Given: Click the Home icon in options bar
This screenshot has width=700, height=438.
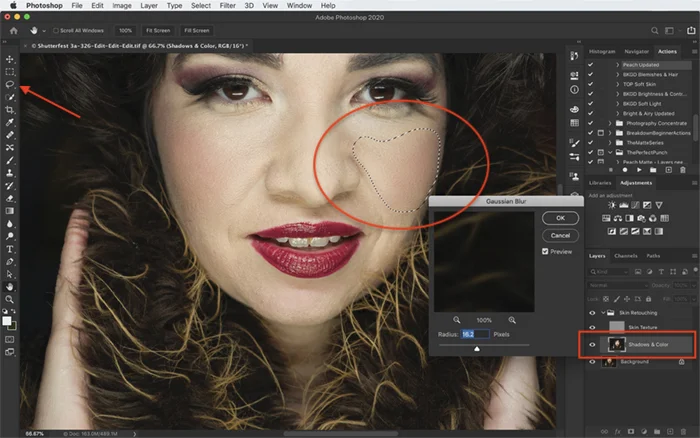Looking at the screenshot, I should pyautogui.click(x=14, y=31).
